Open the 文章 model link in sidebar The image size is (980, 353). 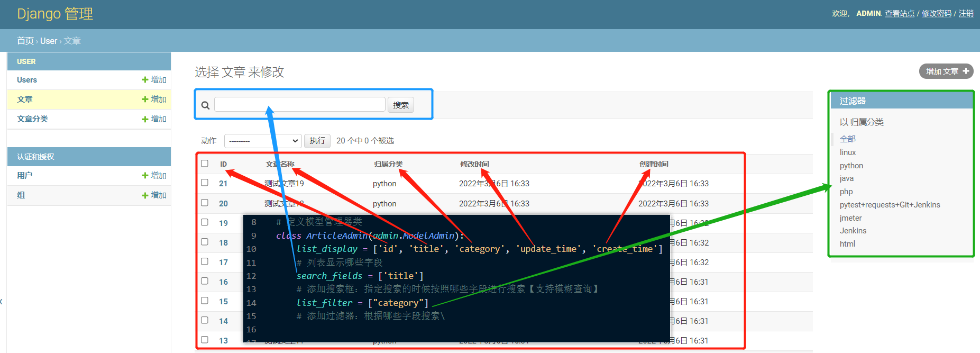(x=25, y=99)
